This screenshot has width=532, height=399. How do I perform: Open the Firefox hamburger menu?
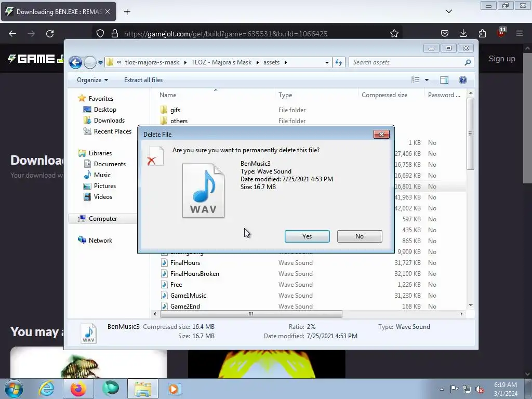[520, 33]
